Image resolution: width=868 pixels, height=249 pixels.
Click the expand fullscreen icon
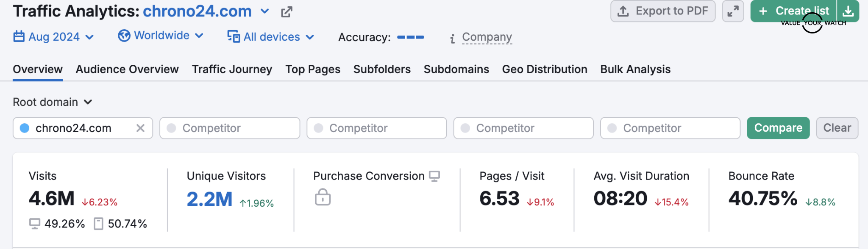coord(733,11)
